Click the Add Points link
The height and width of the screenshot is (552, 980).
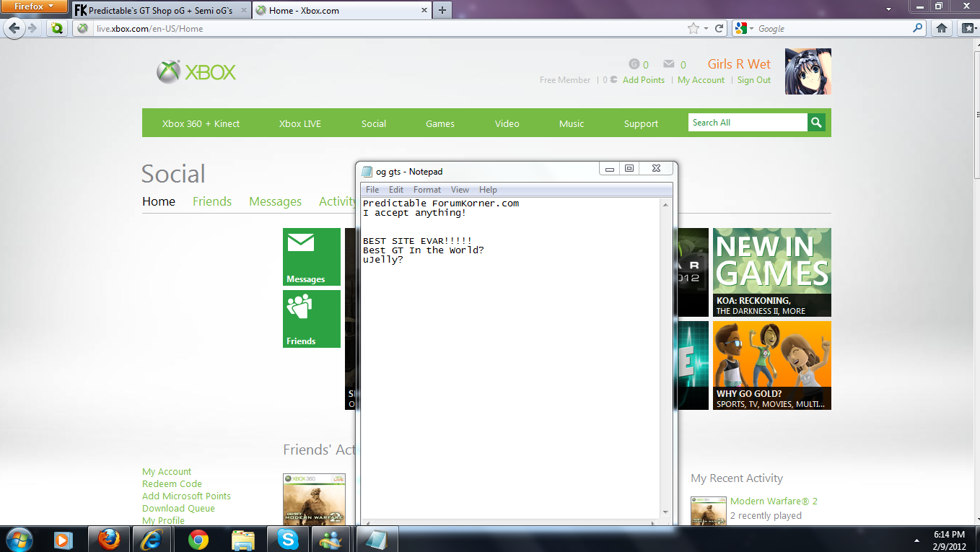pyautogui.click(x=644, y=80)
